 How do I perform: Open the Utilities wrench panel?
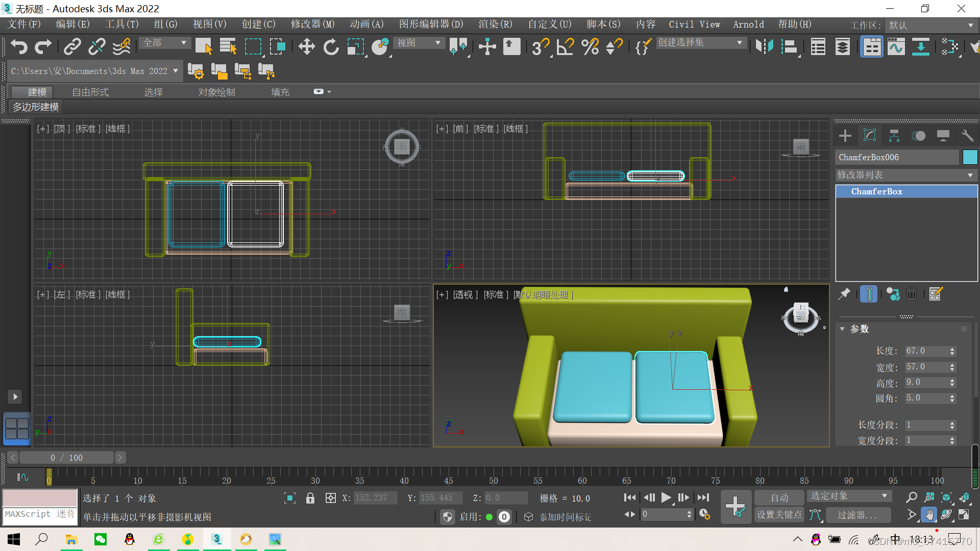coord(967,136)
